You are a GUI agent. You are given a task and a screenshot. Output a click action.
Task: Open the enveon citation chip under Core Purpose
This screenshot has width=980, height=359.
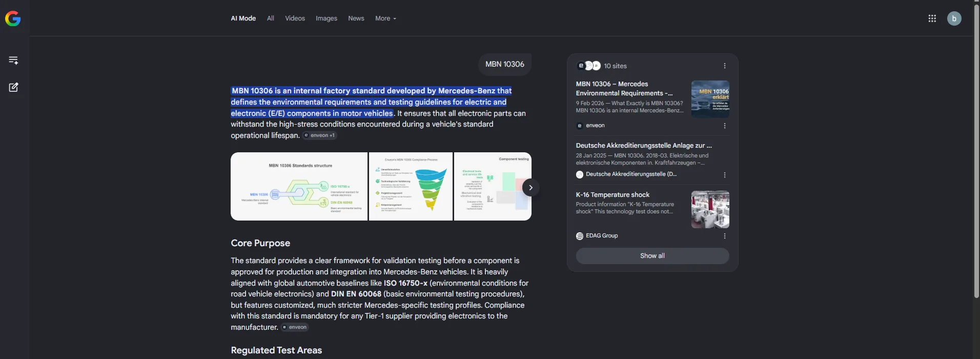point(295,327)
